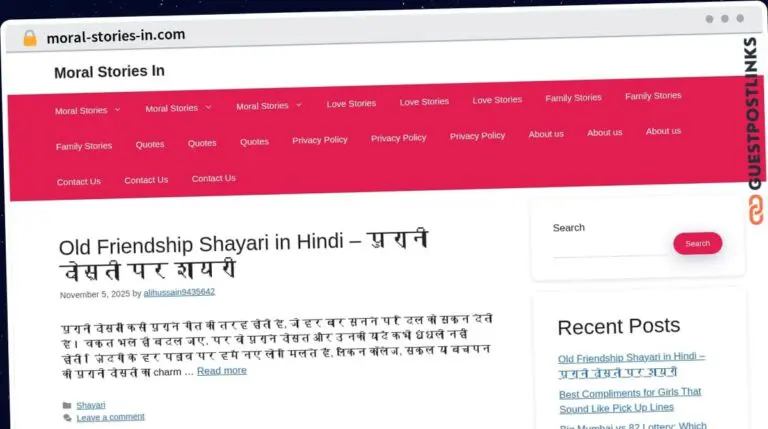
Task: Open author alihussain9435642 profile link
Action: [x=179, y=293]
